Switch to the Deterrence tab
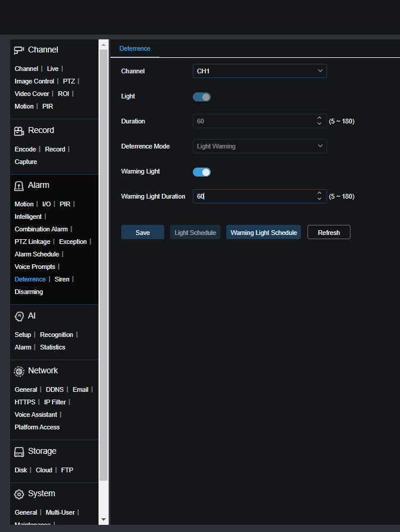 [x=135, y=48]
